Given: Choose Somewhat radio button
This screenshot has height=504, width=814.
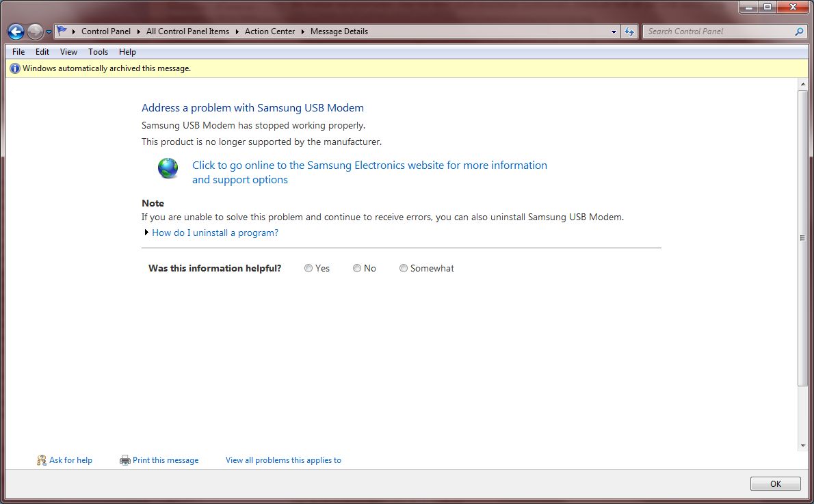Looking at the screenshot, I should [x=404, y=268].
